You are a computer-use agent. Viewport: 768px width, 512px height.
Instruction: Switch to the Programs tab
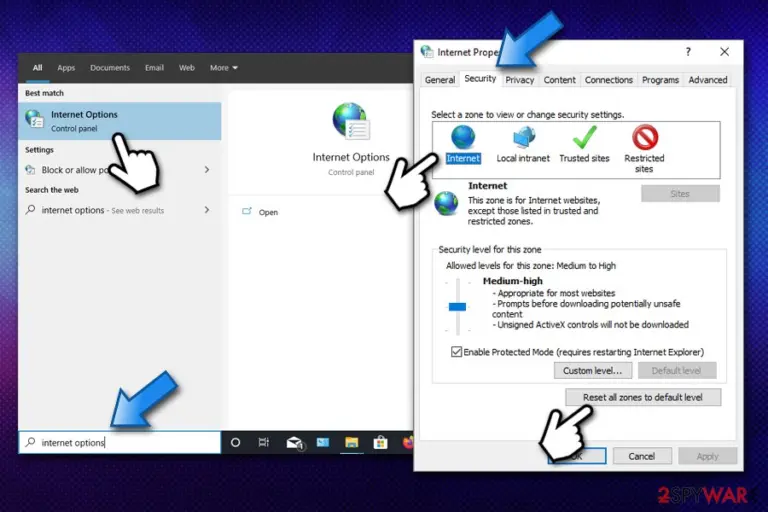(660, 80)
